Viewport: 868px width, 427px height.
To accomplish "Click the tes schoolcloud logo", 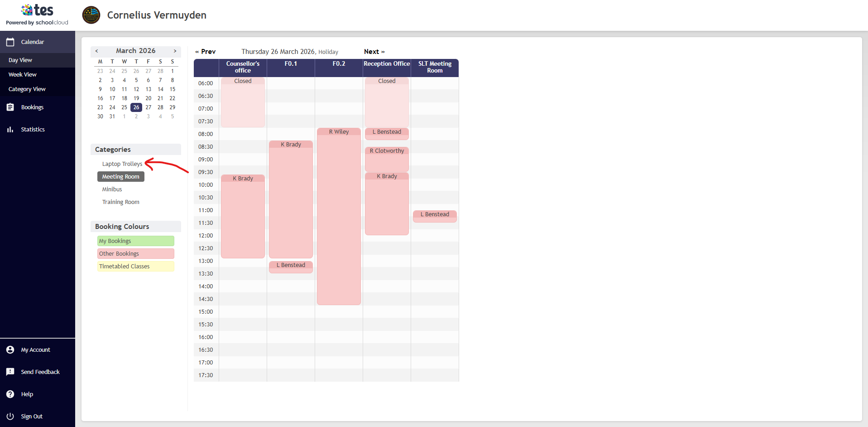I will (x=37, y=15).
